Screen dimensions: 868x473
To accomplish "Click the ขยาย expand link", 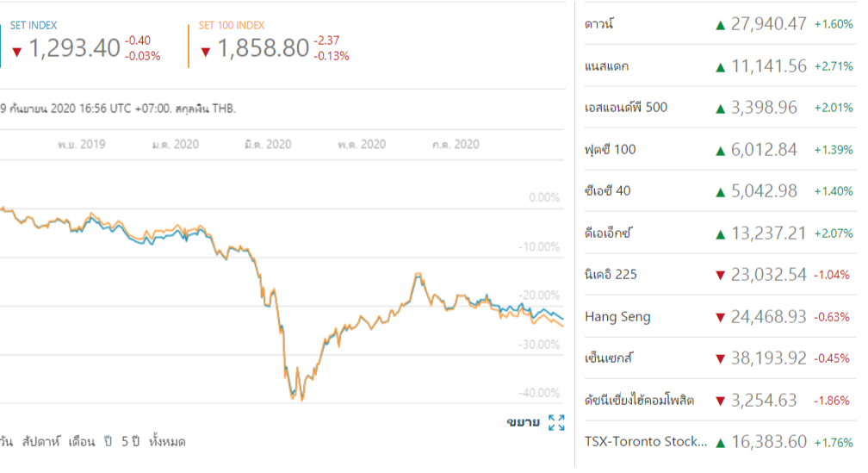I will click(523, 422).
